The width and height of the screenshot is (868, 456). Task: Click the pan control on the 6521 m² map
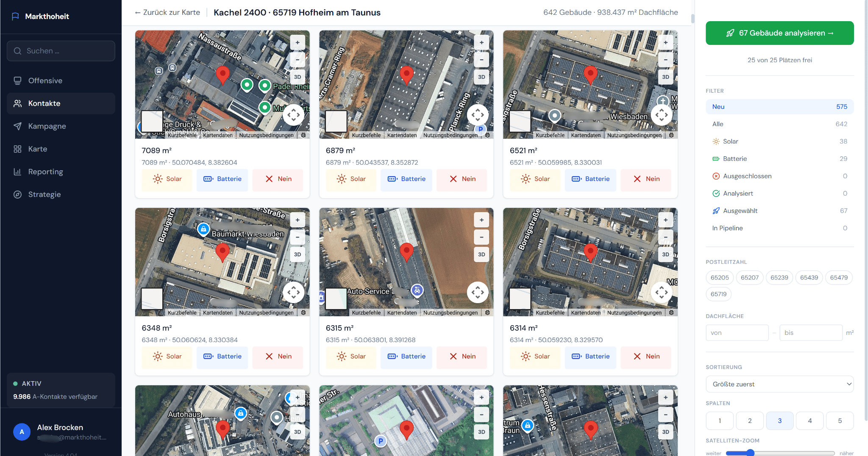tap(662, 115)
